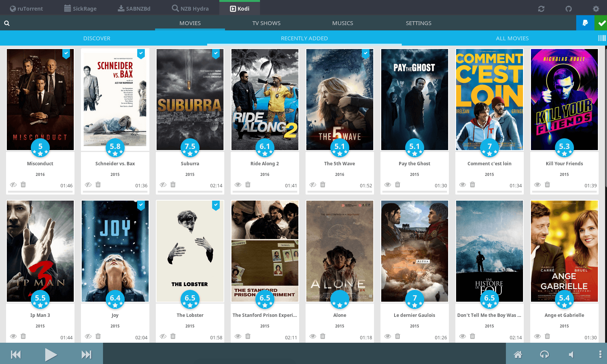The height and width of the screenshot is (364, 607).
Task: Click the home icon in bottom bar
Action: click(x=518, y=355)
